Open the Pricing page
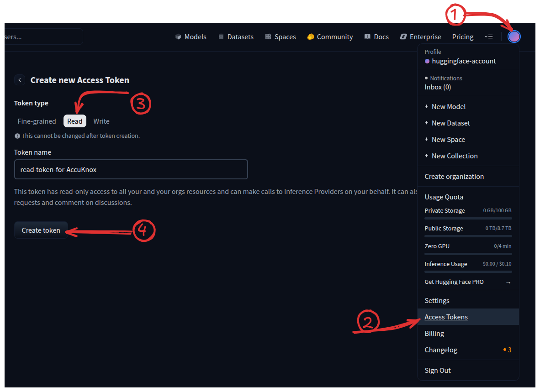 (x=462, y=37)
